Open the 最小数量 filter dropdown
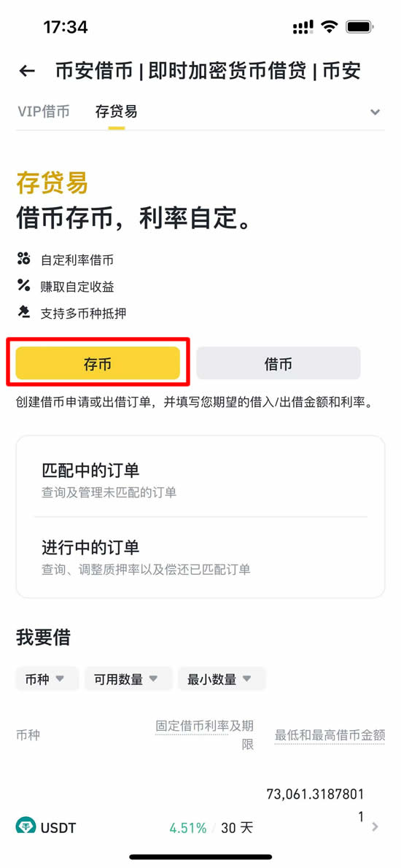Image resolution: width=401 pixels, height=868 pixels. pos(222,678)
